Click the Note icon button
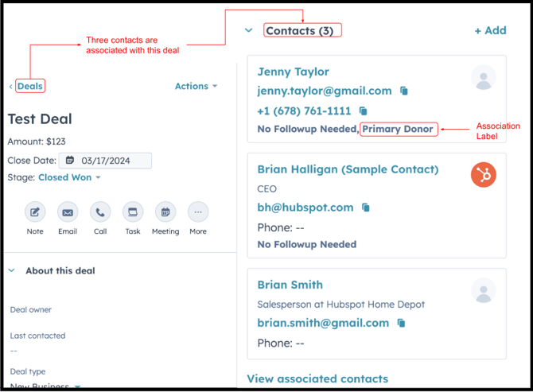Viewport: 533px width, 392px height. click(x=35, y=212)
